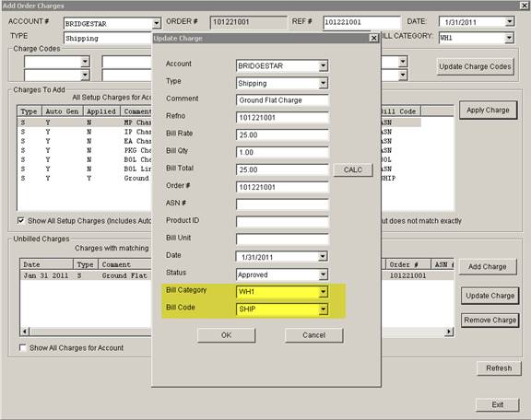Expand the Date dropdown in Update Charge

click(323, 257)
